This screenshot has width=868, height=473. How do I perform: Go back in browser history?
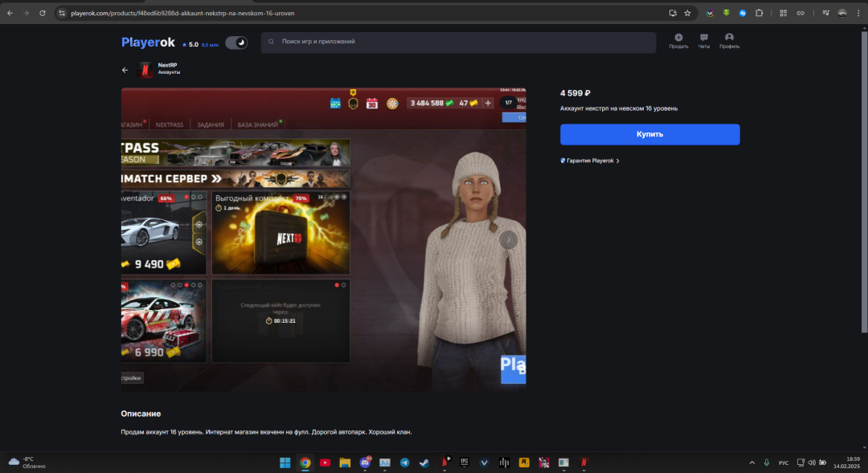(10, 14)
